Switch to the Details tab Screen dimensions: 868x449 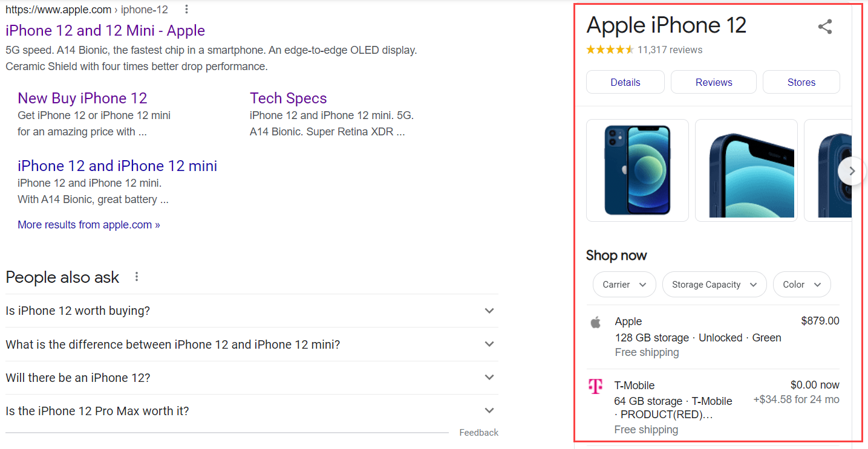click(625, 82)
